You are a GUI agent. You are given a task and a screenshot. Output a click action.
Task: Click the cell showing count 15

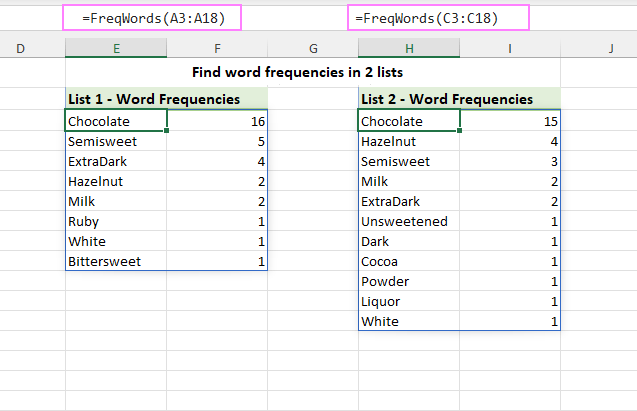coord(510,121)
